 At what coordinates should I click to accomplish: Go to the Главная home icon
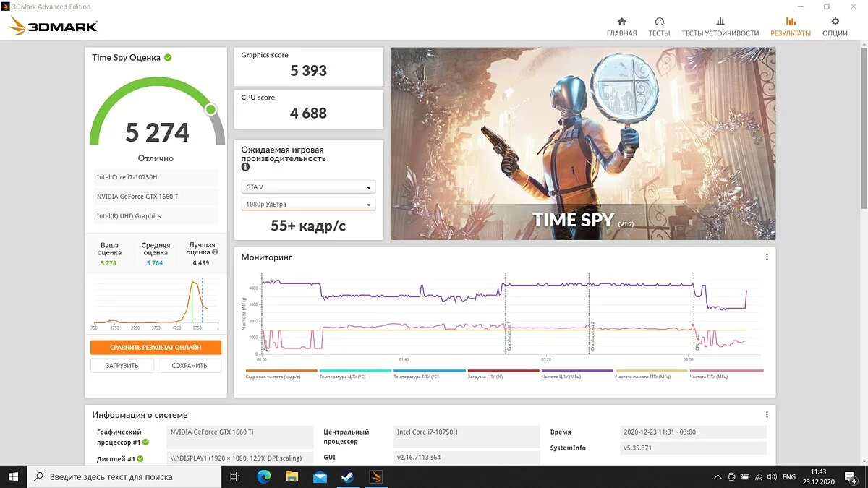click(621, 21)
